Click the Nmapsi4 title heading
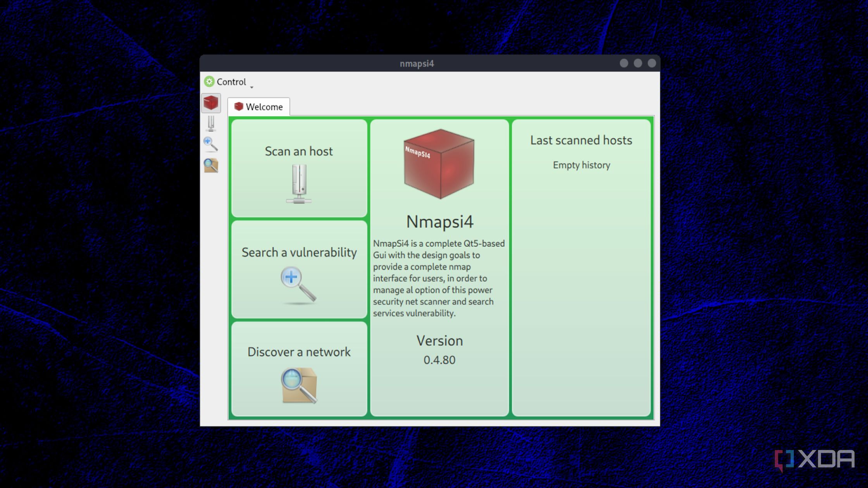Viewport: 868px width, 488px height. (x=439, y=222)
